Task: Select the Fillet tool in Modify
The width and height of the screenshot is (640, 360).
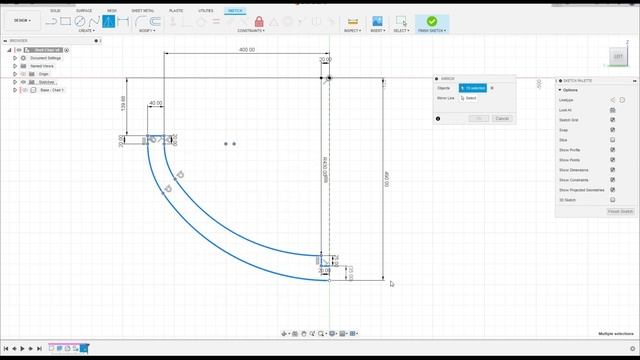Action: (x=140, y=21)
